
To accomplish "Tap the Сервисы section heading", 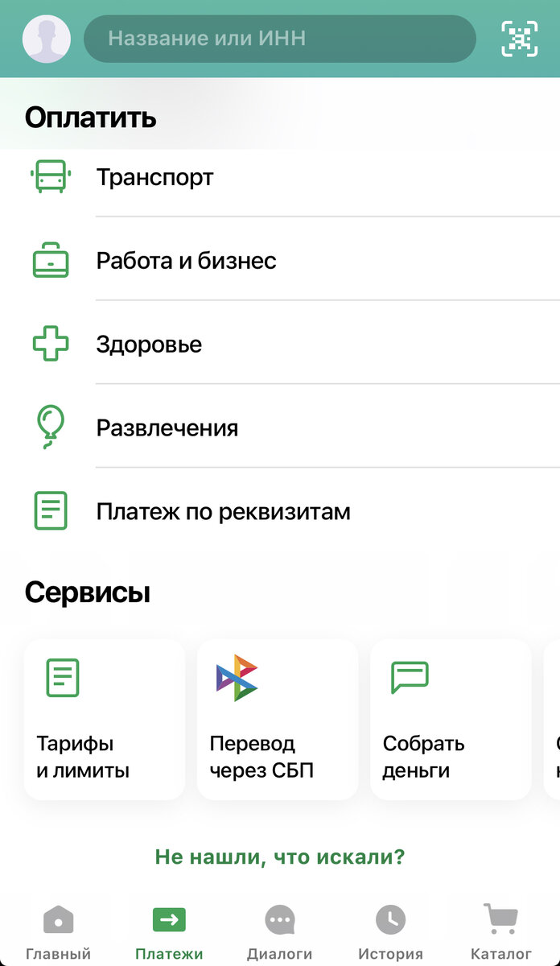I will click(x=88, y=593).
